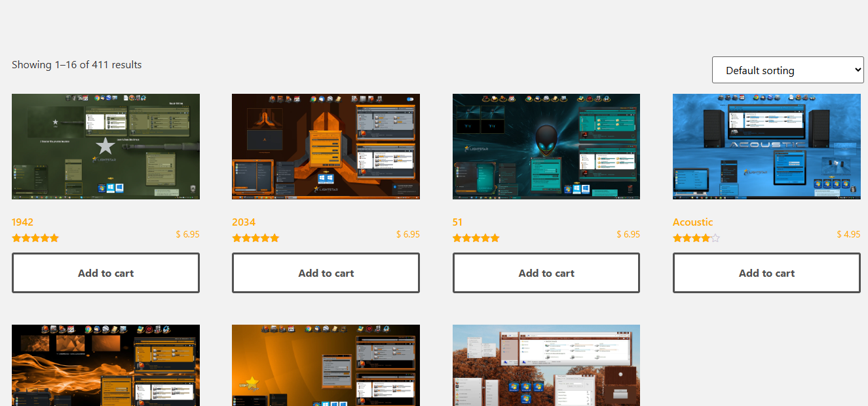Select the blue Acoustic theme preview image

pos(766,146)
